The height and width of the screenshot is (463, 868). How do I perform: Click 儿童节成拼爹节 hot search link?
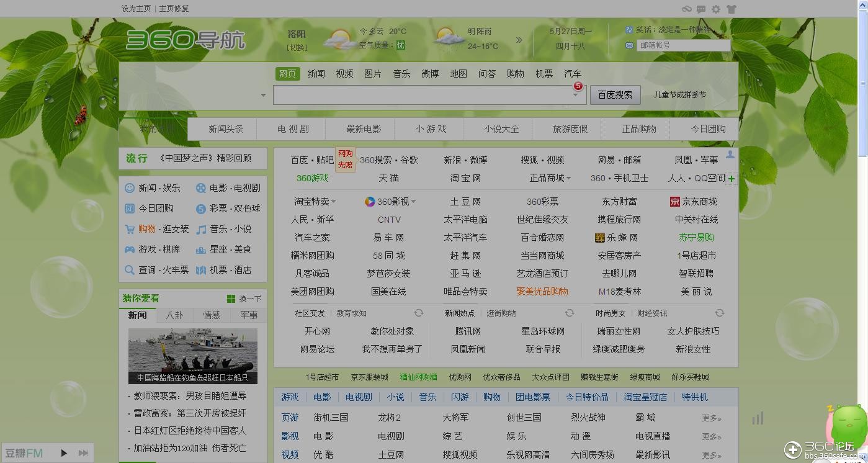680,95
